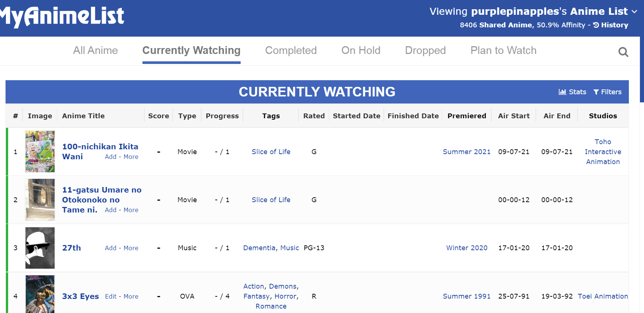Open the 100-nichikan Ikita Wani cover thumbnail
The image size is (644, 313).
[40, 152]
